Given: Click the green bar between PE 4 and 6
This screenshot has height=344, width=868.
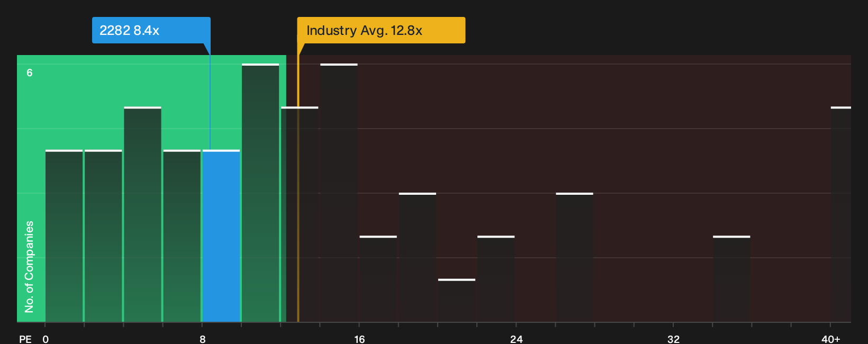Looking at the screenshot, I should tap(143, 214).
